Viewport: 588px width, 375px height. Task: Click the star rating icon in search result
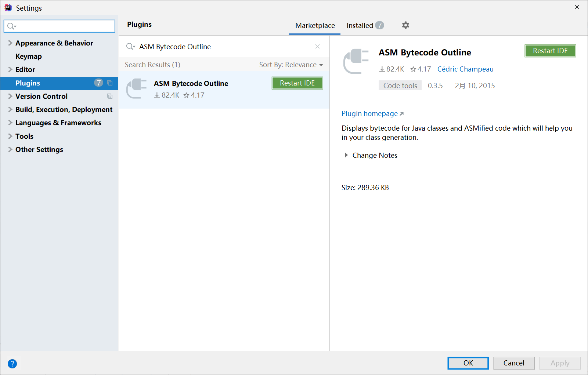pos(186,95)
